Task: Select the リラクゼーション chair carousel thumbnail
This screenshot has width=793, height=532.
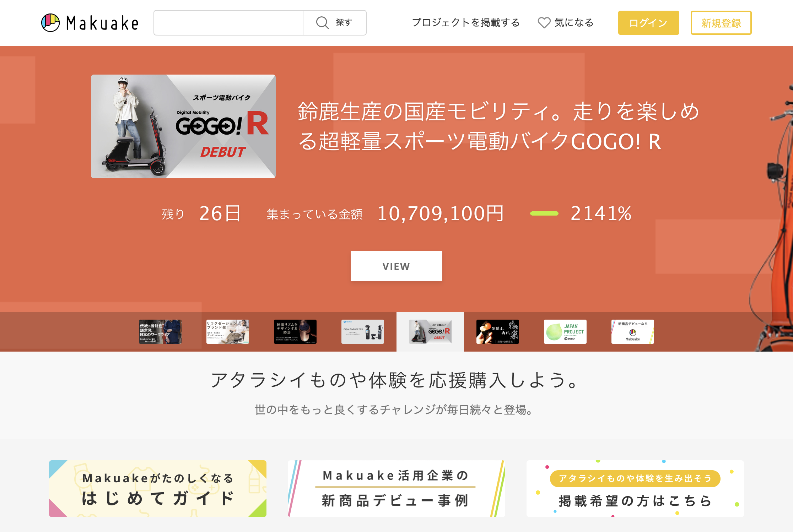Action: pos(228,332)
